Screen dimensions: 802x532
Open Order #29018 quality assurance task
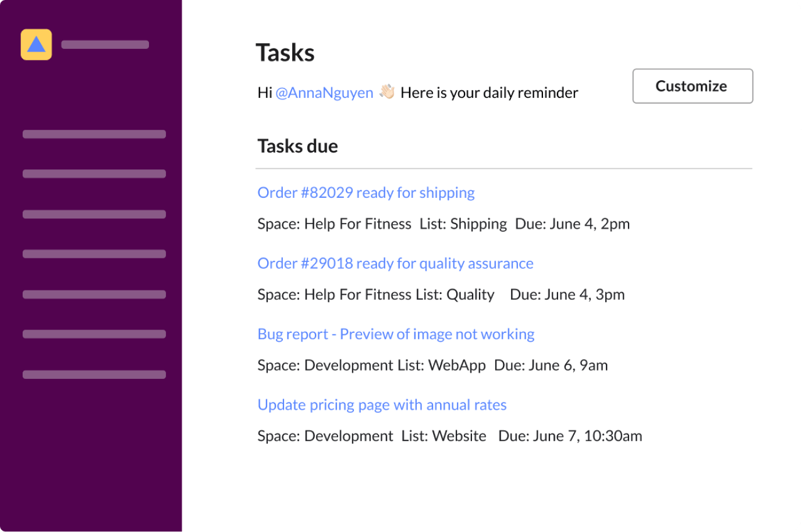point(395,263)
